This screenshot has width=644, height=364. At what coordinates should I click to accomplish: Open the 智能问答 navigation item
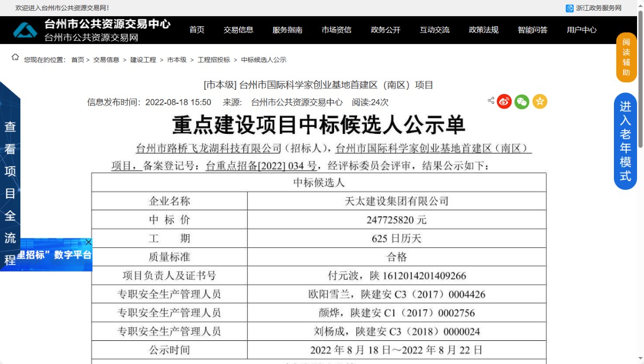(x=532, y=30)
